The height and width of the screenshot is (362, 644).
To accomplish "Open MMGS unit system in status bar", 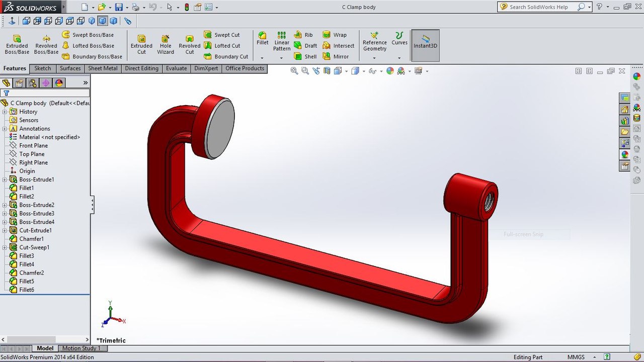I will pyautogui.click(x=576, y=357).
